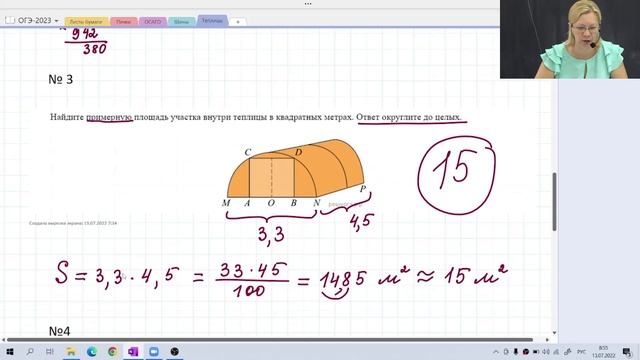The height and width of the screenshot is (360, 640).
Task: Switch to the teal Шины section tab
Action: click(x=181, y=22)
